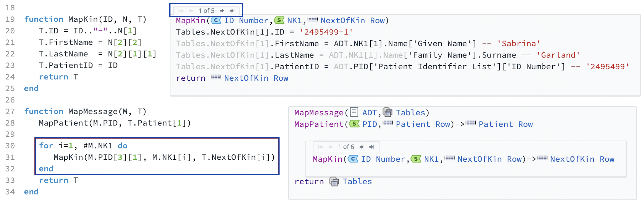Click NextOfKin Row result after arrow in lower MapKin
Image resolution: width=644 pixels, height=201 pixels.
click(x=582, y=159)
